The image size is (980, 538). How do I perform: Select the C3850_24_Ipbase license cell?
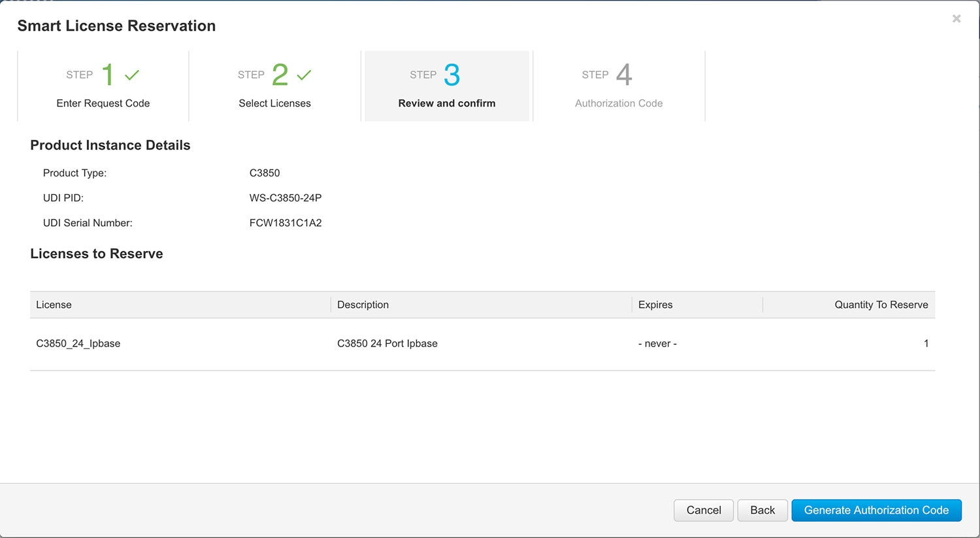click(78, 343)
